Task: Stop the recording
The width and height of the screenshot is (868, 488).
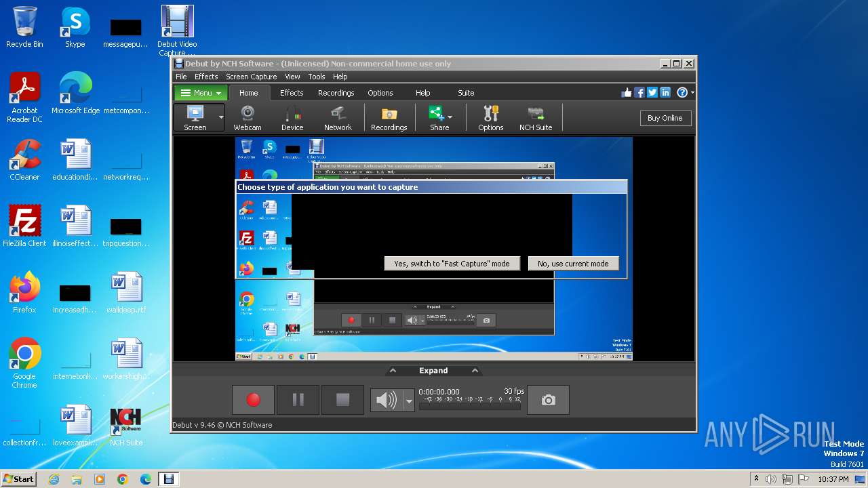Action: pyautogui.click(x=342, y=400)
